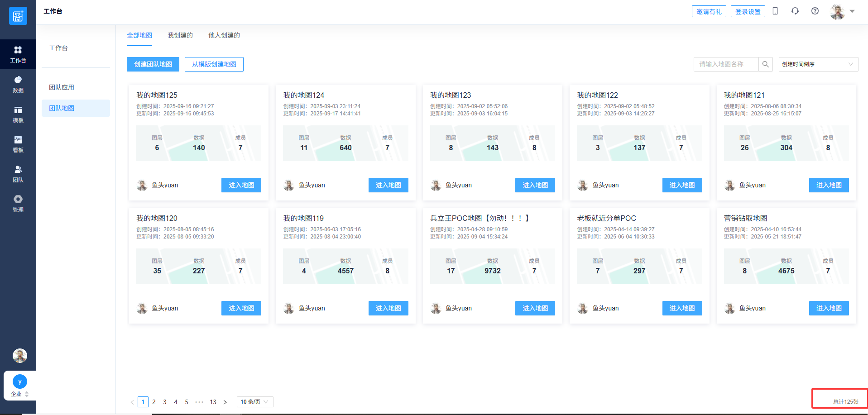This screenshot has height=415, width=868.
Task: Switch to the 我创建的 tab
Action: [x=180, y=35]
